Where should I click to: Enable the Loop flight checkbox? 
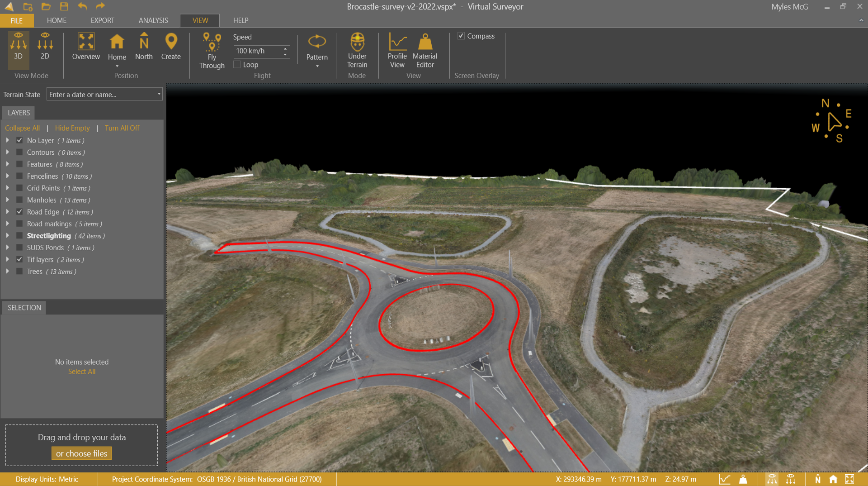[237, 65]
